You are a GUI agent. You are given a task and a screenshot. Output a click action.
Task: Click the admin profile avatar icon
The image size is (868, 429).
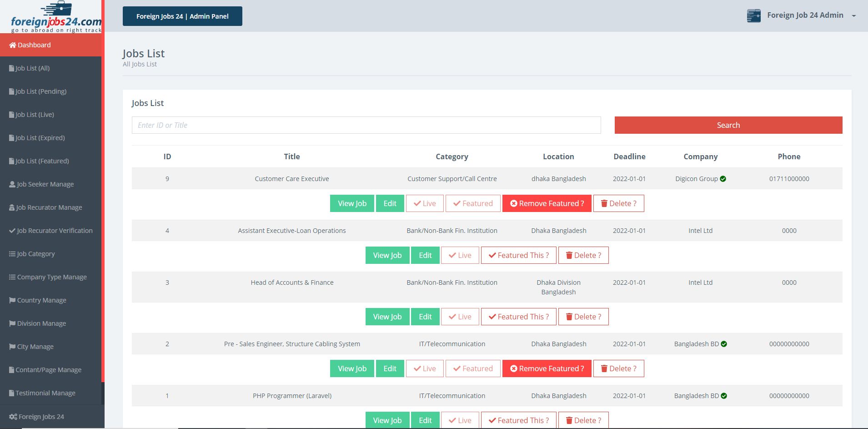(x=754, y=15)
